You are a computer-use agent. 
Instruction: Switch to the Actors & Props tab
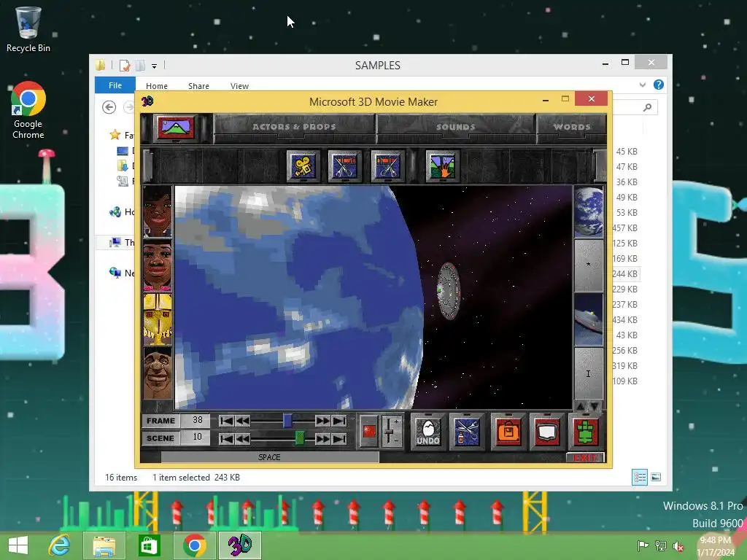point(294,127)
